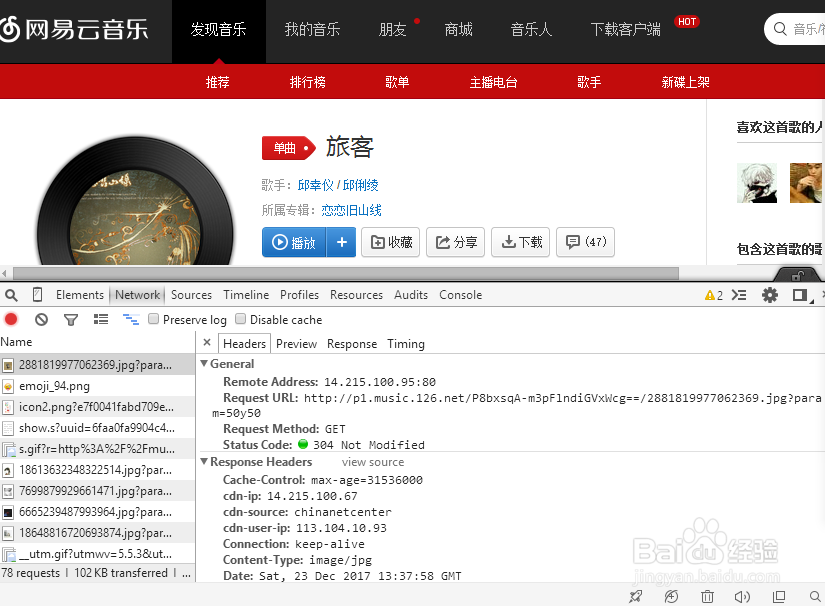825x606 pixels.
Task: Switch to the Console tab
Action: [x=460, y=295]
